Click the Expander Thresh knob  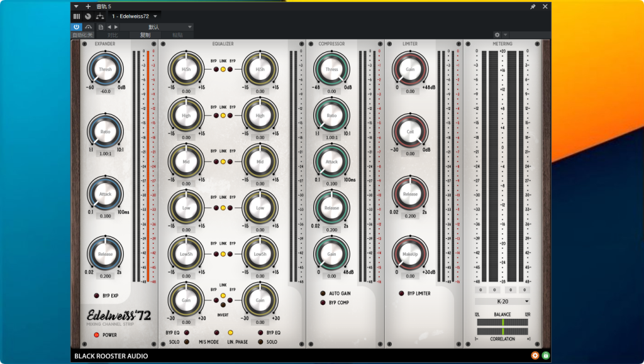click(105, 69)
